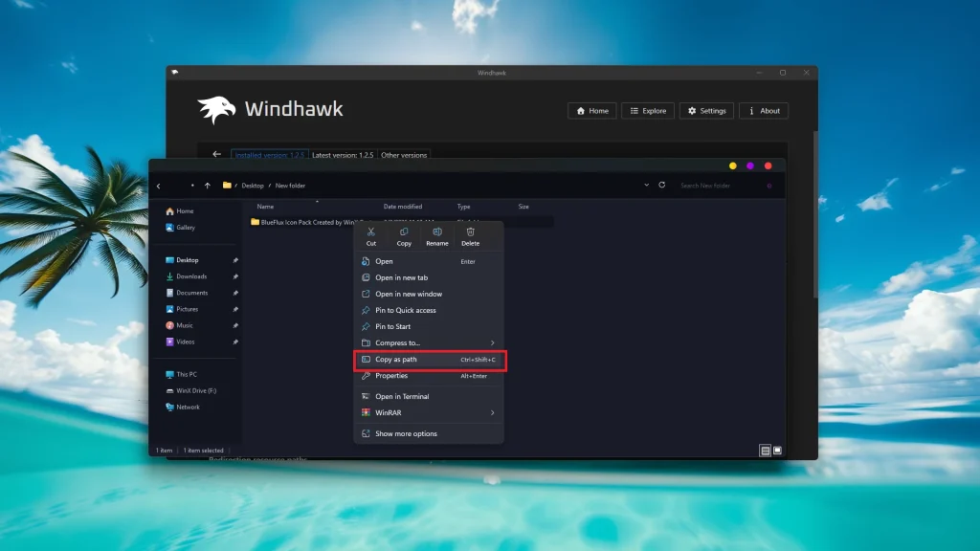Switch to details view layout icon

coord(765,451)
